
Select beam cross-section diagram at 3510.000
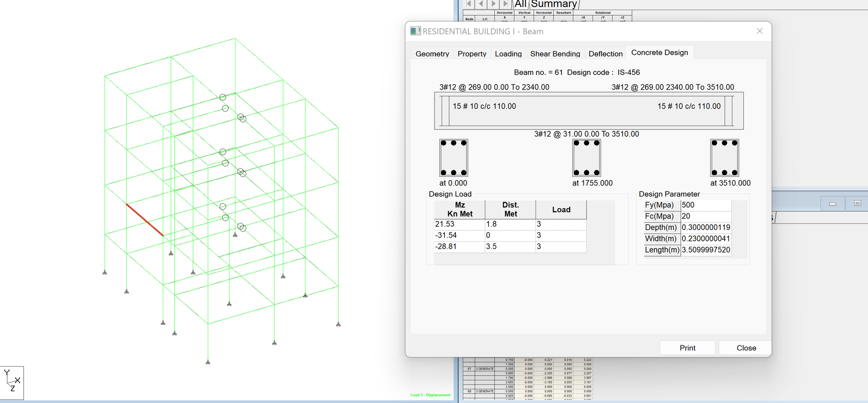click(725, 158)
